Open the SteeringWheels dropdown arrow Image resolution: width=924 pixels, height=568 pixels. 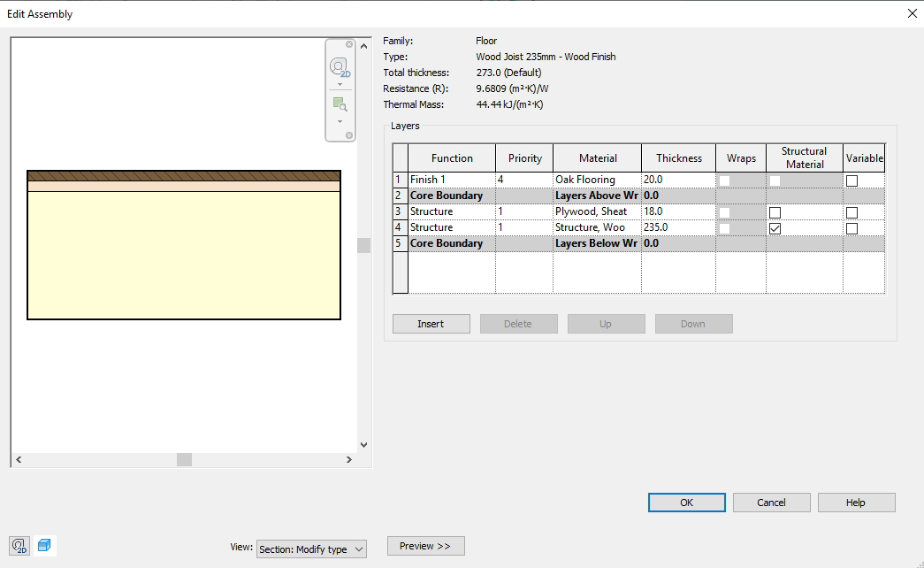coord(340,83)
